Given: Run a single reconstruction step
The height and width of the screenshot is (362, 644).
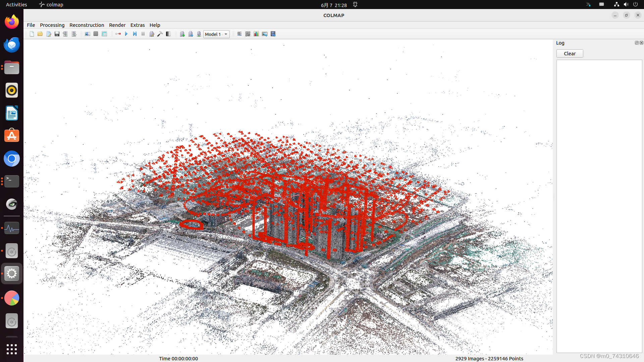Looking at the screenshot, I should coord(135,34).
